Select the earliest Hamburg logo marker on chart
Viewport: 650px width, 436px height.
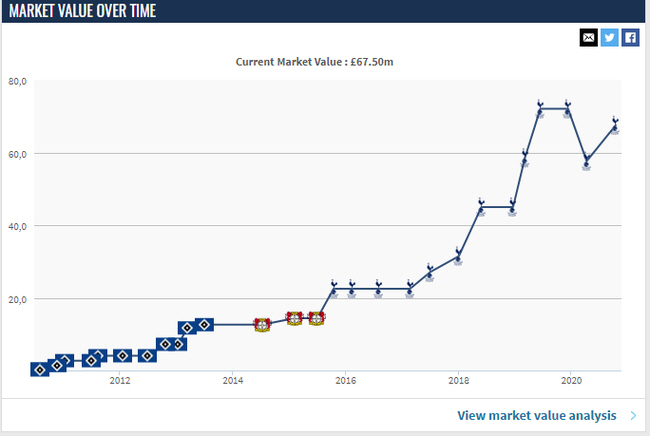click(x=39, y=370)
